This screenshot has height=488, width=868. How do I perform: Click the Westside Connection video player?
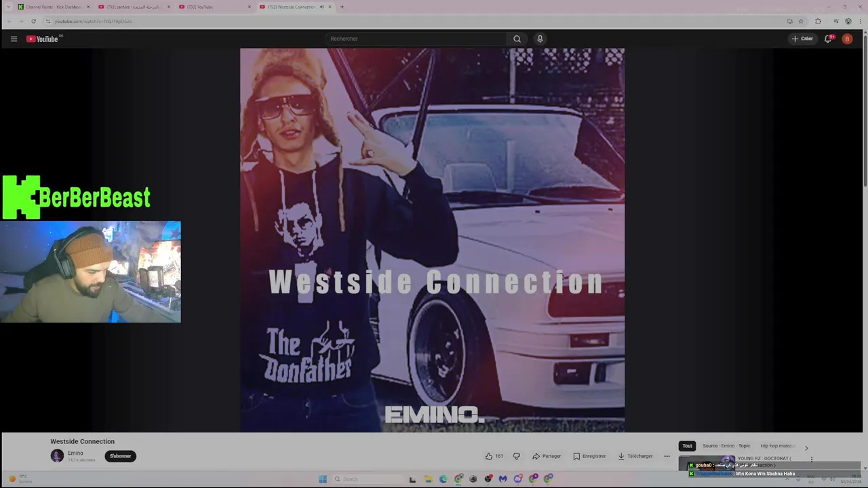click(432, 240)
